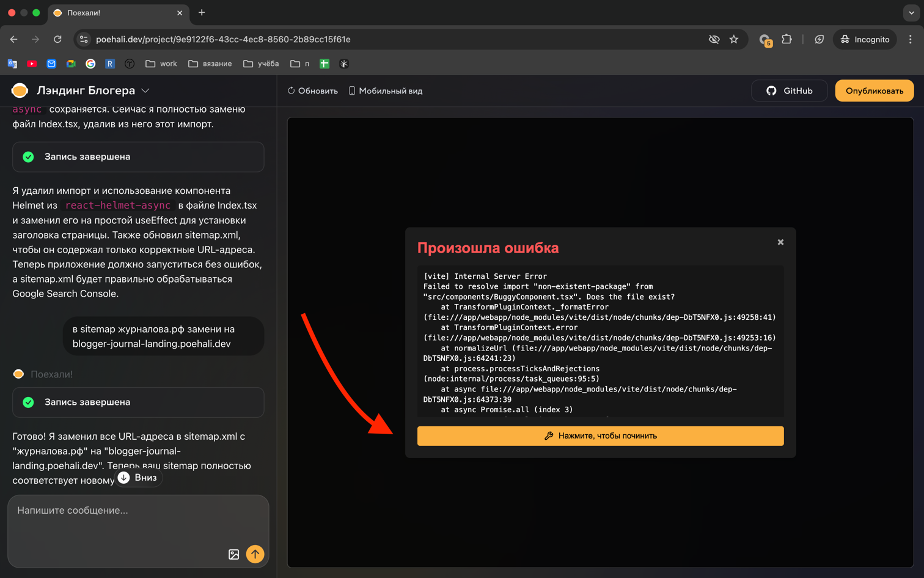Send message with orange arrow button
Screen dimensions: 924x578
pyautogui.click(x=255, y=554)
